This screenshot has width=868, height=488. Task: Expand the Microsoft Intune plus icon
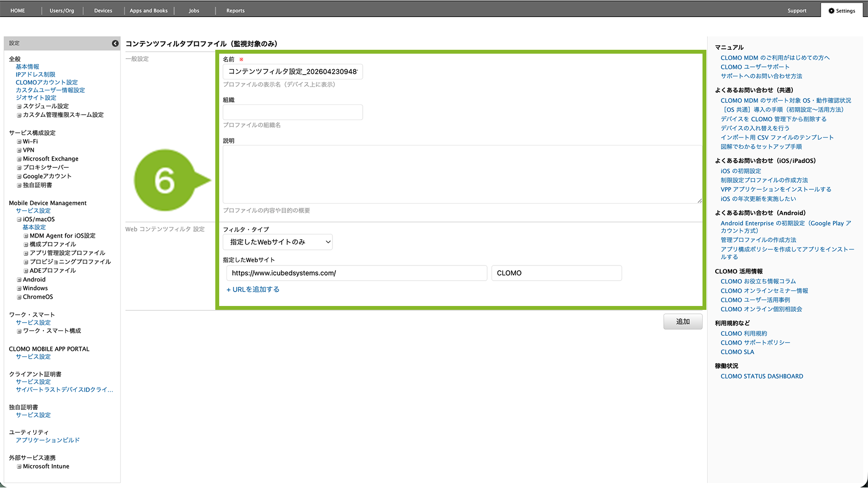[19, 467]
